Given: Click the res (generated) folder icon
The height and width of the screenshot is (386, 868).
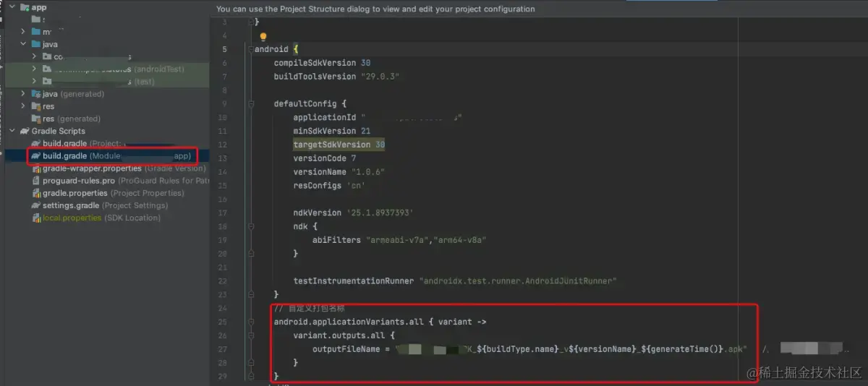Looking at the screenshot, I should (x=36, y=119).
